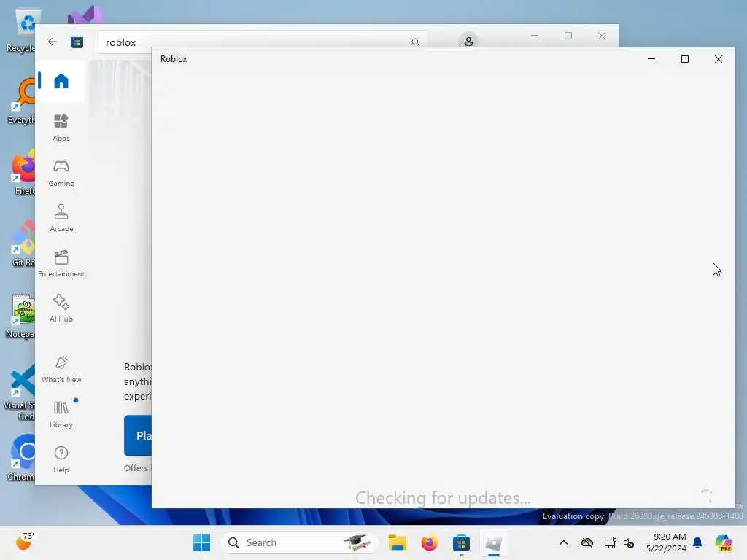Click the taskbar Search box
The image size is (747, 560).
[300, 542]
